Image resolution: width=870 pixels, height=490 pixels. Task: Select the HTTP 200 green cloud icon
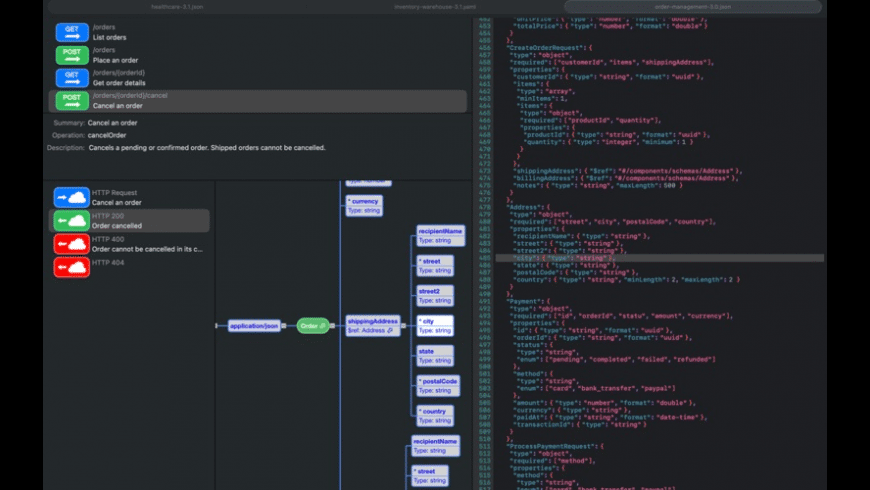[72, 221]
